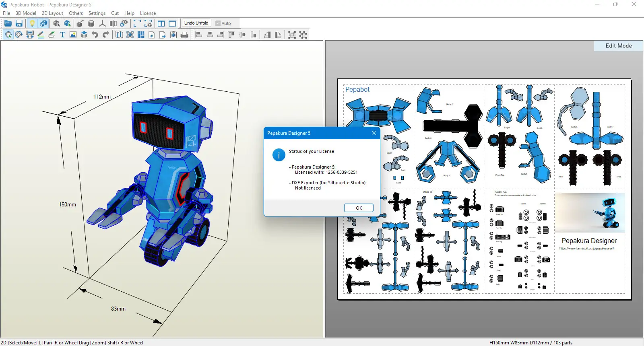
Task: Select the Text tool icon
Action: [62, 35]
